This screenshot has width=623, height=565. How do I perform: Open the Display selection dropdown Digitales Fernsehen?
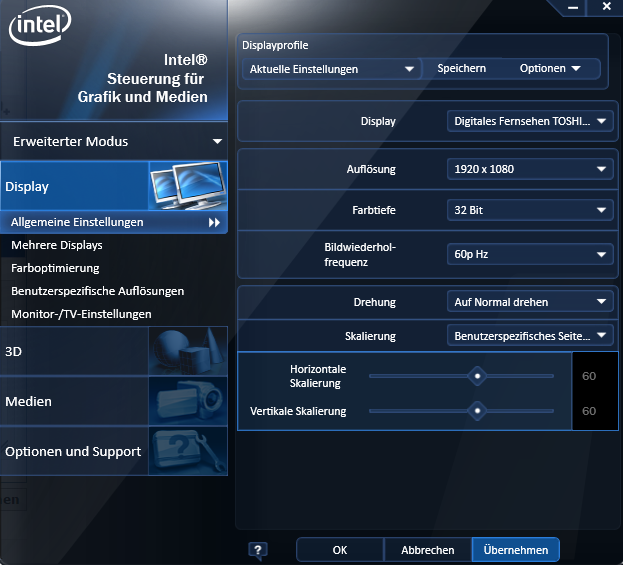pos(530,121)
